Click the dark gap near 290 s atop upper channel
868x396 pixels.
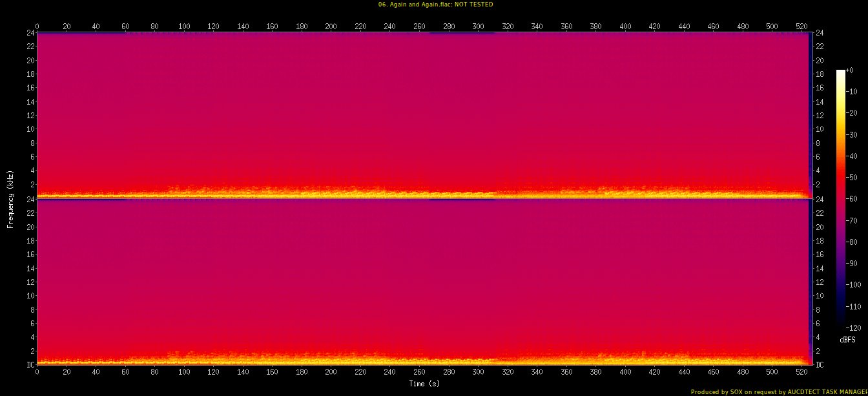coord(462,33)
